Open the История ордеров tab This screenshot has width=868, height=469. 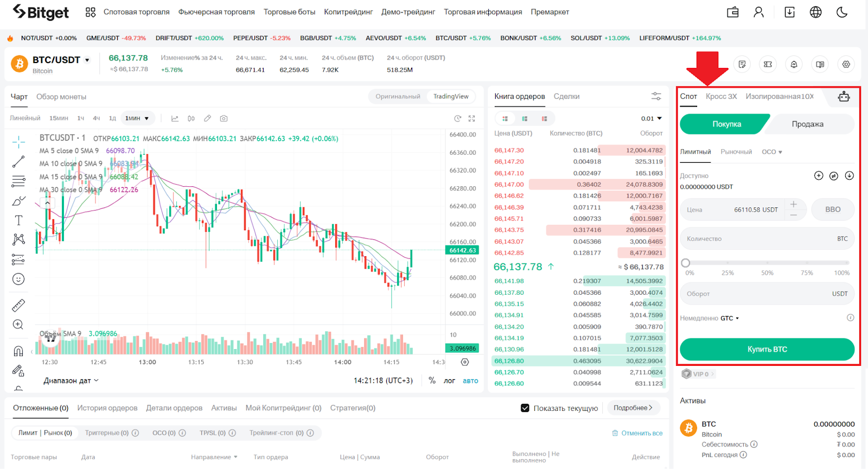(107, 408)
